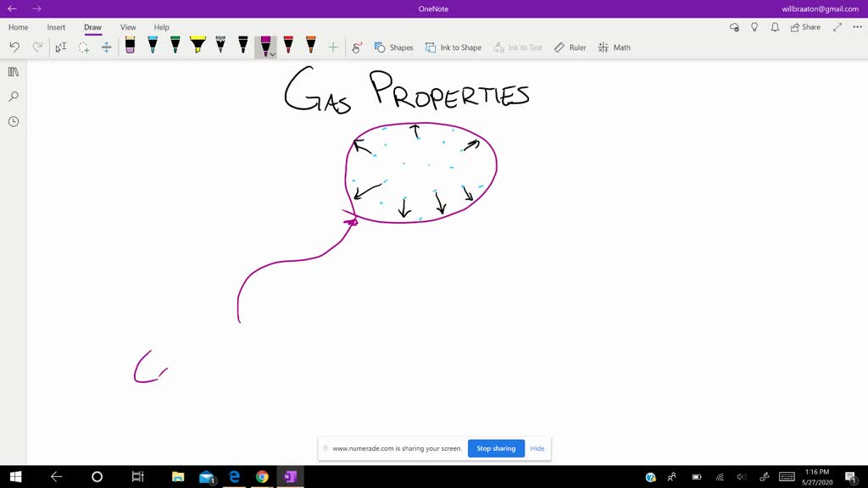The image size is (868, 488).
Task: Open the View tab
Action: tap(128, 27)
